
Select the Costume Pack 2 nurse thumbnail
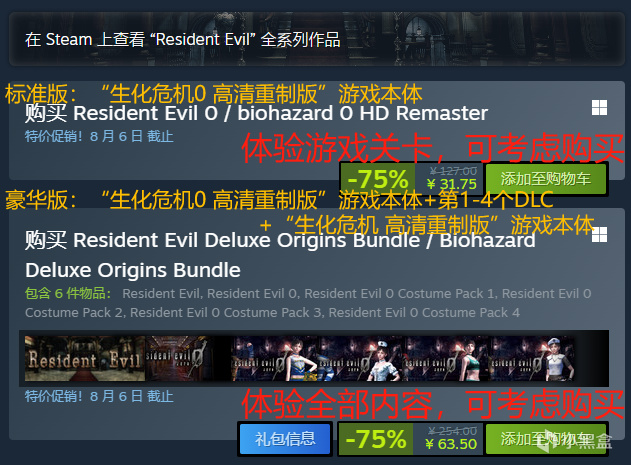[x=360, y=359]
